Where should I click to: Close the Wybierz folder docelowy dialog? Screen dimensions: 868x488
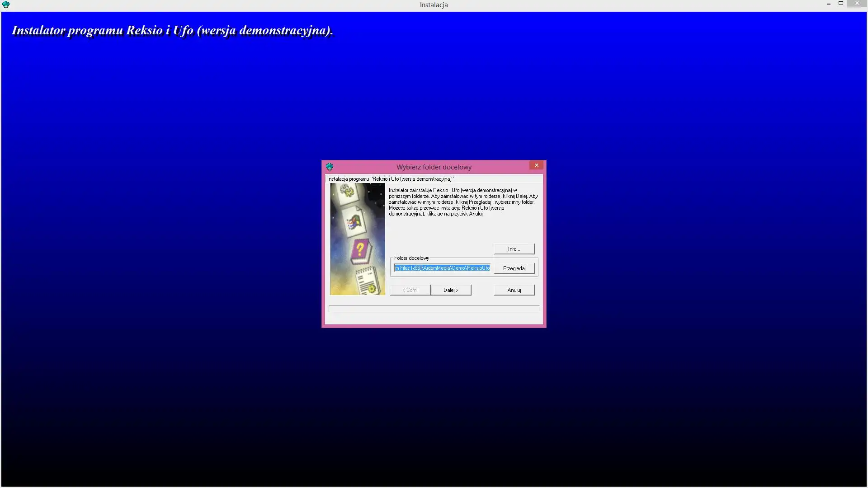tap(536, 165)
